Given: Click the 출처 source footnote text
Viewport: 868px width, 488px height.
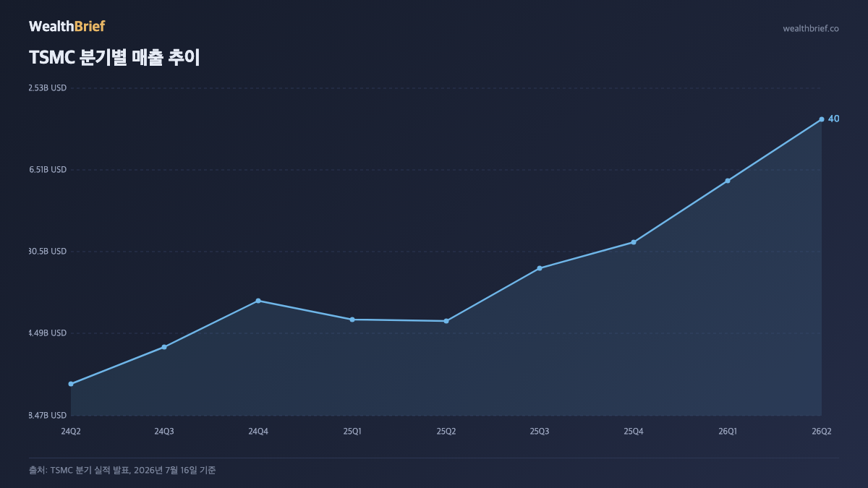Looking at the screenshot, I should coord(122,470).
